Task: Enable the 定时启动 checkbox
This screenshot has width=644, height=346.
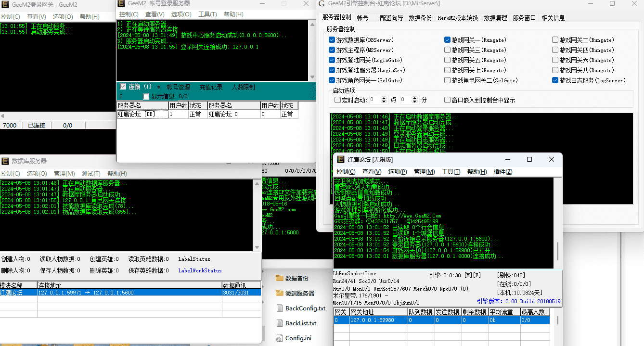Action: [x=337, y=100]
